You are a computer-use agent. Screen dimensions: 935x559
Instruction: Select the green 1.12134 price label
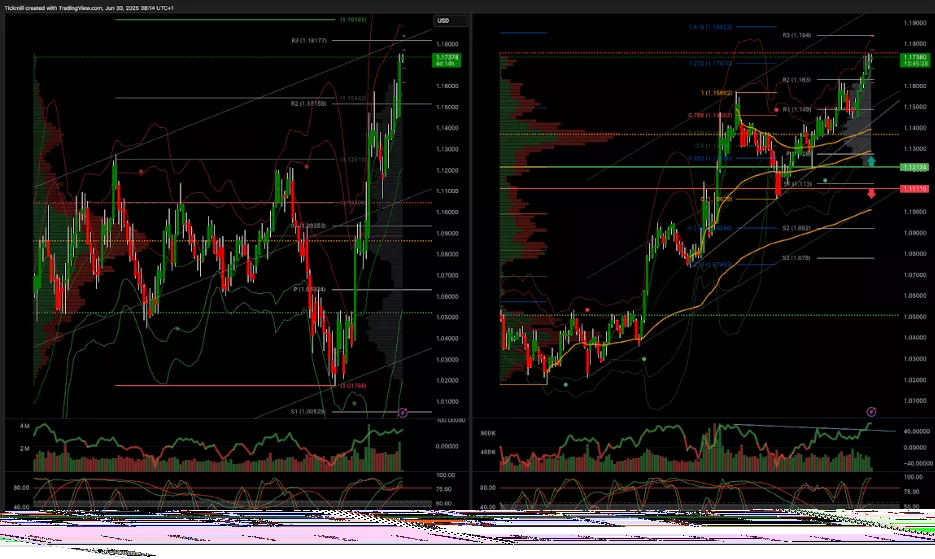(914, 167)
